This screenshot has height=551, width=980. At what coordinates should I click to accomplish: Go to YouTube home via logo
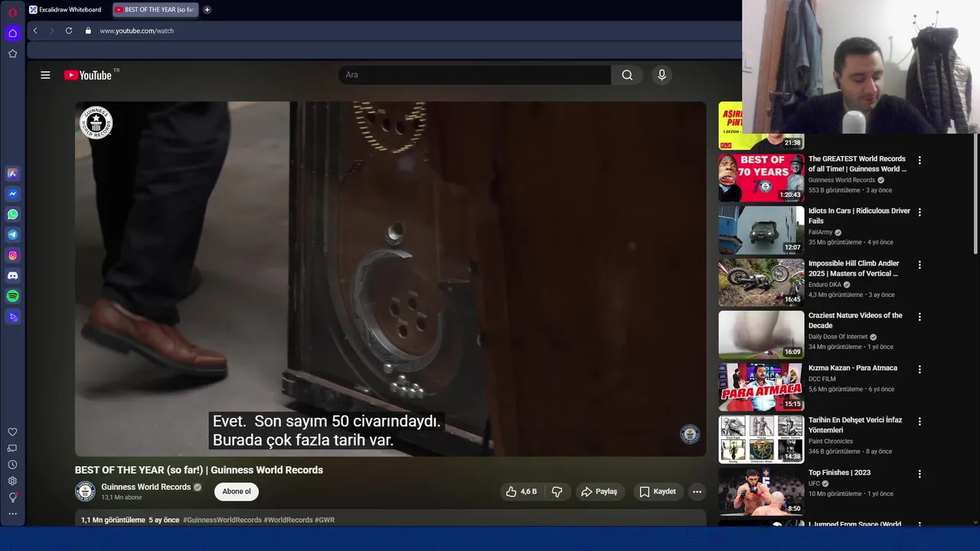coord(88,75)
